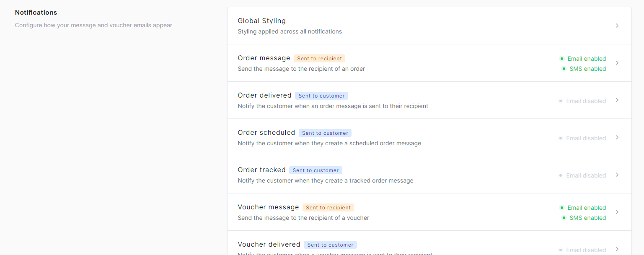644x255 pixels.
Task: Click Order scheduled Email disabled indicator
Action: (582, 138)
